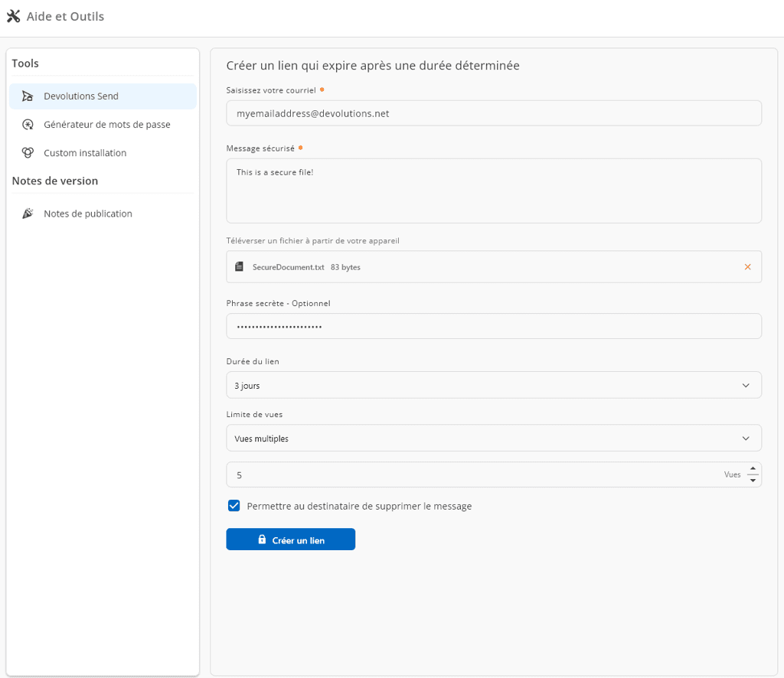Viewport: 784px width, 678px height.
Task: Click the Phrase secrète password field
Action: 494,326
